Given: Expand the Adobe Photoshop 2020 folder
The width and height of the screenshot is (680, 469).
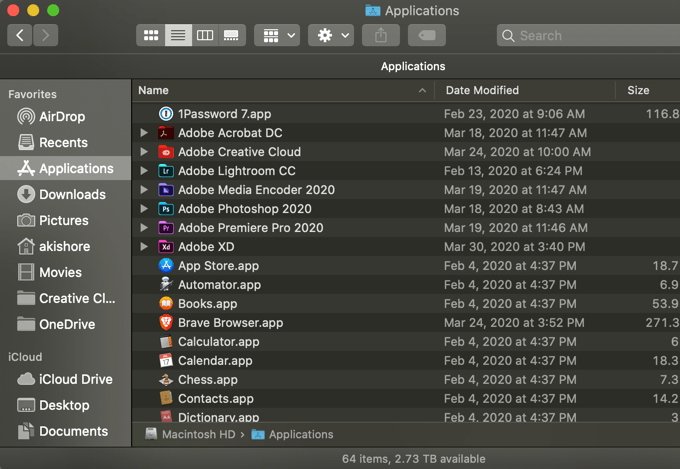Looking at the screenshot, I should pyautogui.click(x=144, y=209).
